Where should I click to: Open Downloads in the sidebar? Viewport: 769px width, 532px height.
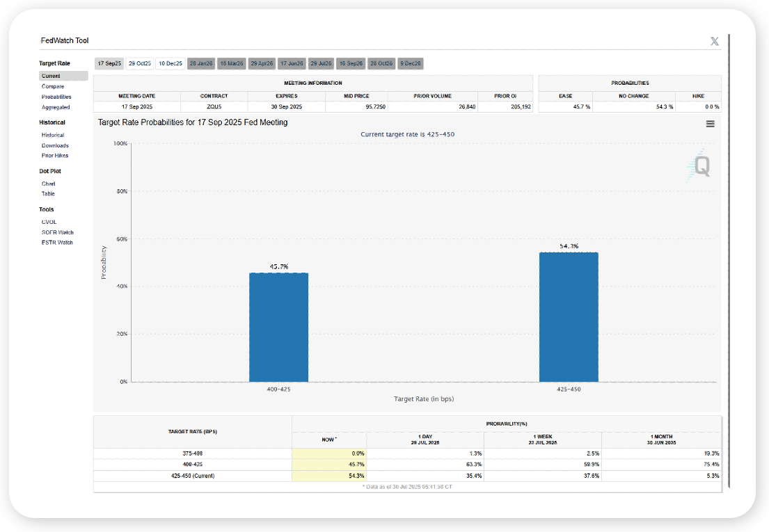(55, 145)
